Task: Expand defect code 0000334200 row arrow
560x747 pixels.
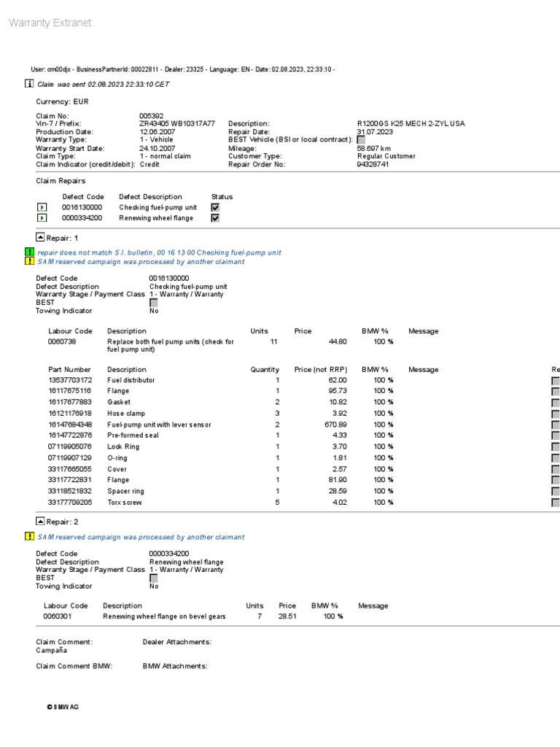Action: click(42, 217)
